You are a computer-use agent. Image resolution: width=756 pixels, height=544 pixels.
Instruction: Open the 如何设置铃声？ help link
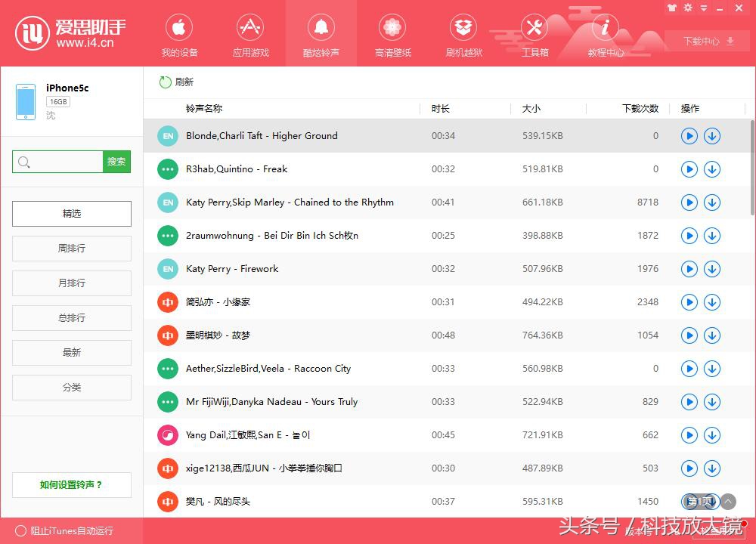[72, 485]
